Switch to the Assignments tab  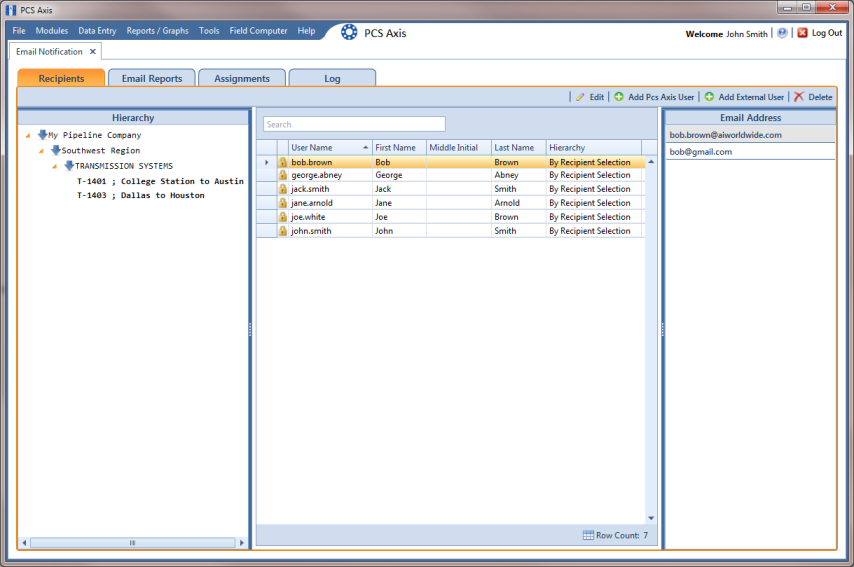point(242,78)
